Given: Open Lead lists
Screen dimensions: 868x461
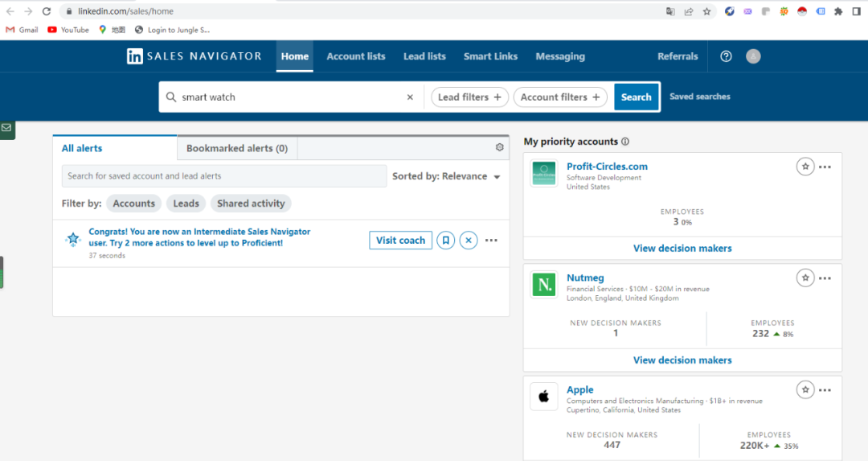Looking at the screenshot, I should 424,56.
